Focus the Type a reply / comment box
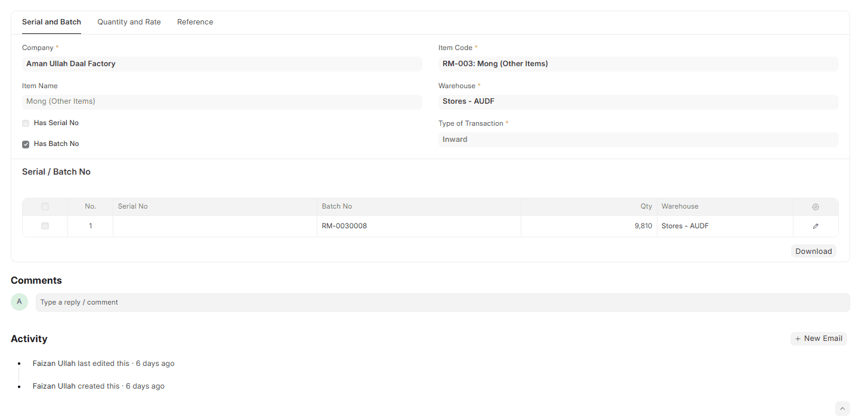 point(443,302)
